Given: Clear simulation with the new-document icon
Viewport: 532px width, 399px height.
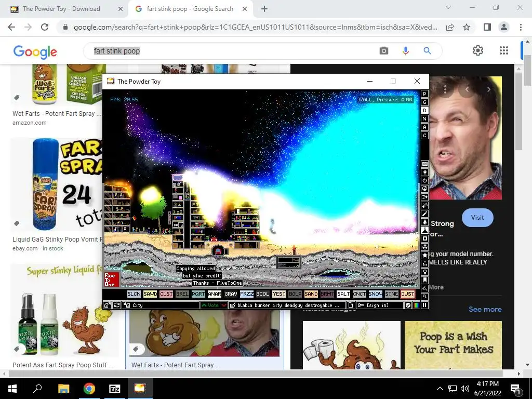Looking at the screenshot, I should click(x=351, y=305).
